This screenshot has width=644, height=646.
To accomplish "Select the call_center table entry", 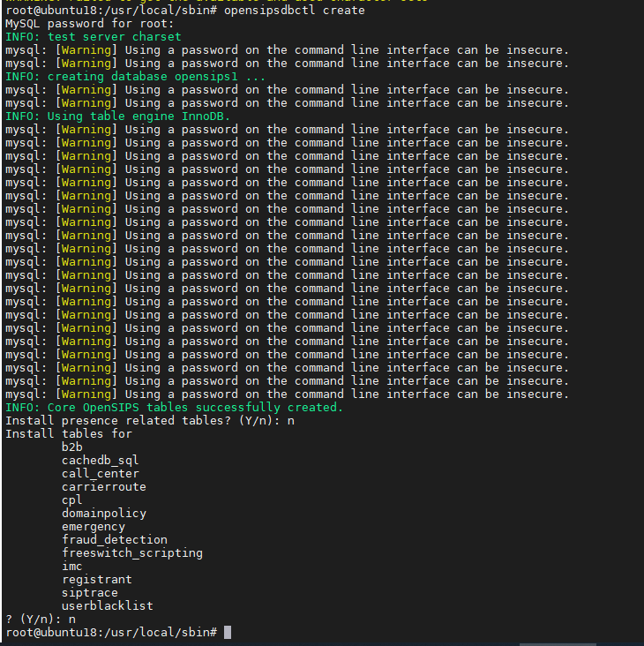I will [100, 474].
